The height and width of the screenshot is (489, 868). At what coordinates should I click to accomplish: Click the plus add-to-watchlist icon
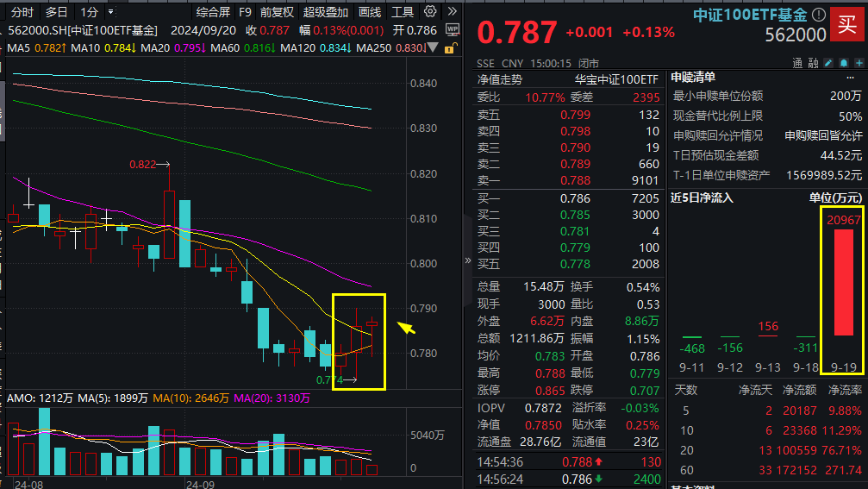click(x=858, y=63)
